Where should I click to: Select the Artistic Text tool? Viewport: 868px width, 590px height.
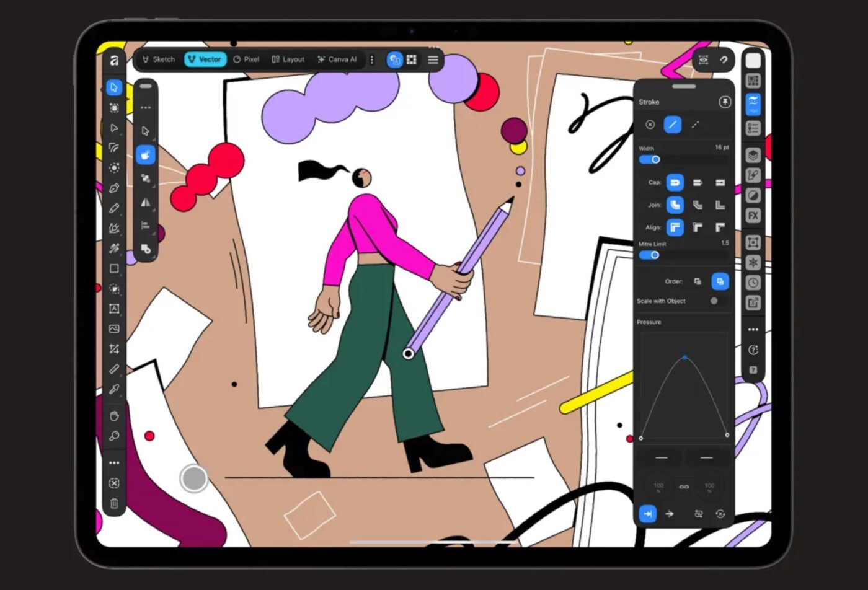[114, 309]
